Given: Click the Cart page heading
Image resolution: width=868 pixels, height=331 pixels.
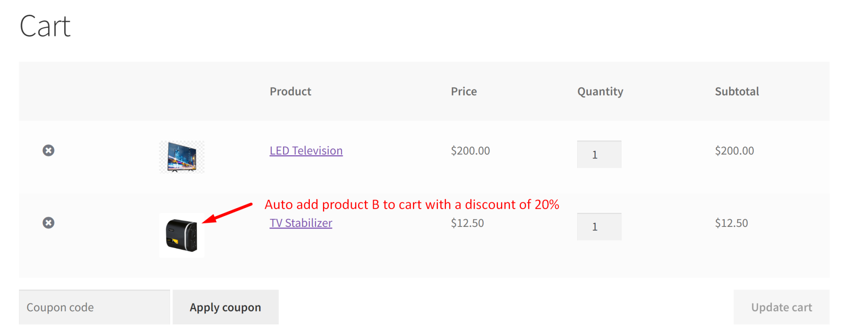Looking at the screenshot, I should (45, 26).
